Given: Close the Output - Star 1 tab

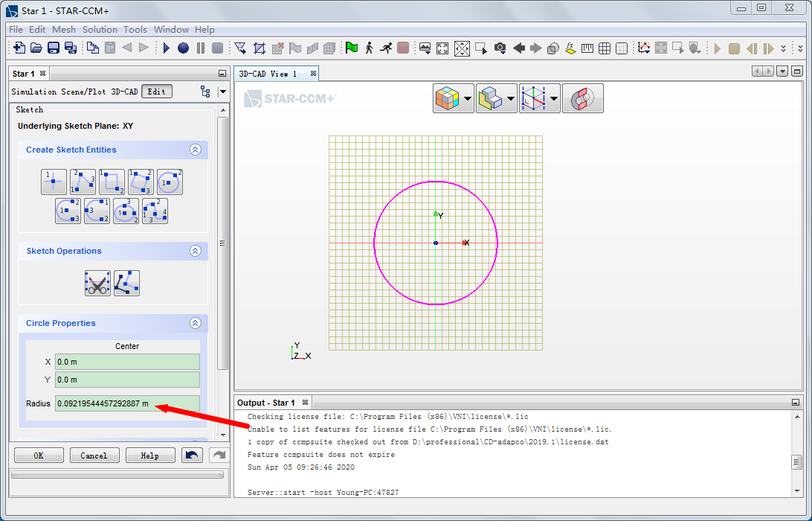Looking at the screenshot, I should (306, 402).
